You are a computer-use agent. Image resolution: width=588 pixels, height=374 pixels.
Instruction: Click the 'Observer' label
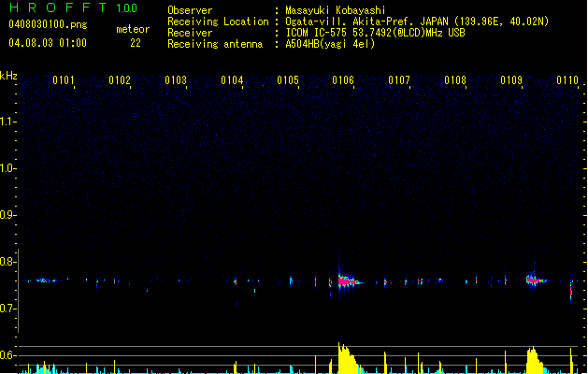[190, 10]
